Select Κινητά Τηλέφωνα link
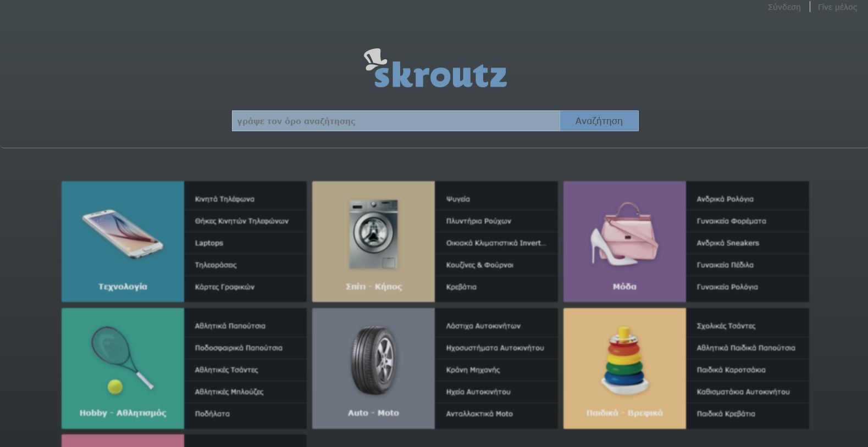The height and width of the screenshot is (447, 868). [x=224, y=199]
